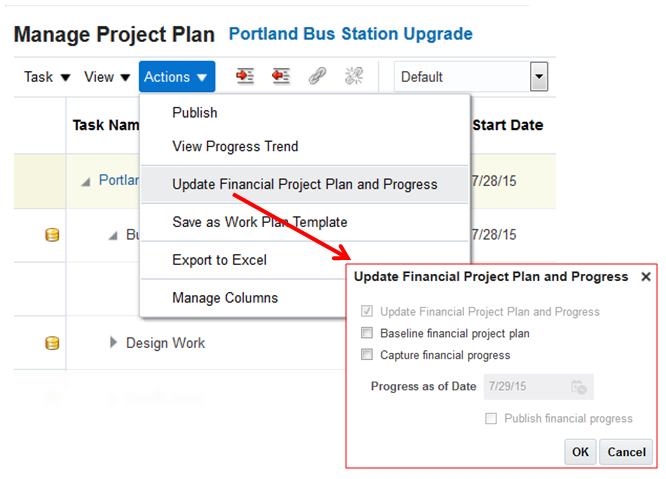Click the gold database icon in the second task row
The image size is (666, 479).
(x=52, y=235)
